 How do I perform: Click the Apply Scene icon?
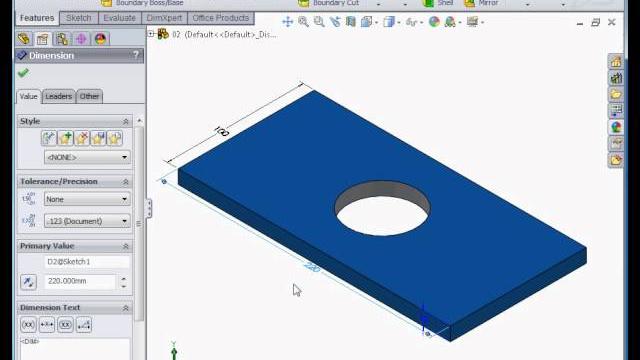click(450, 22)
